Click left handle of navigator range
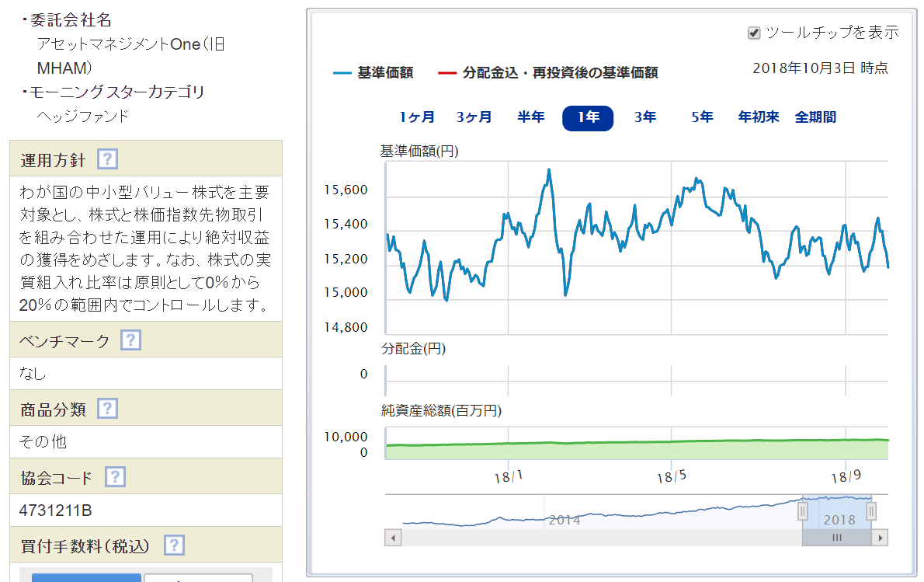924x582 pixels. [x=804, y=511]
